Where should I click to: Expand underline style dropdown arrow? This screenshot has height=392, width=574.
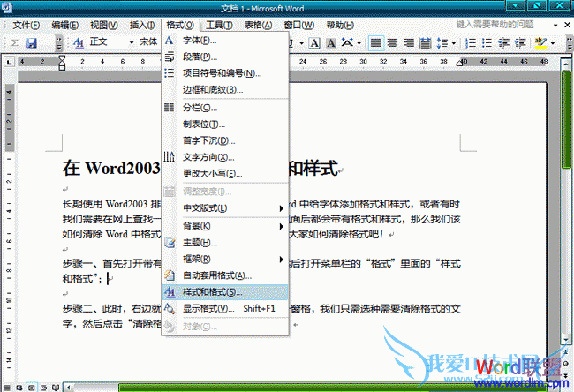302,43
